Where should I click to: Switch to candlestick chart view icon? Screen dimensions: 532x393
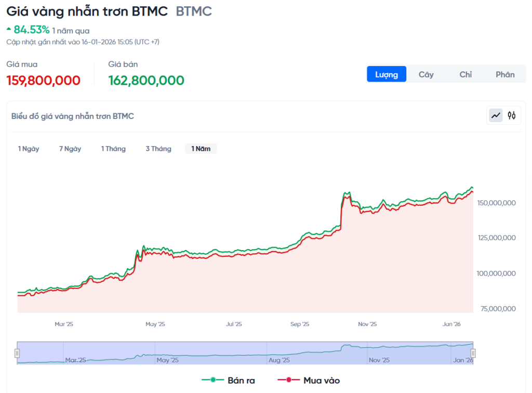(x=512, y=115)
